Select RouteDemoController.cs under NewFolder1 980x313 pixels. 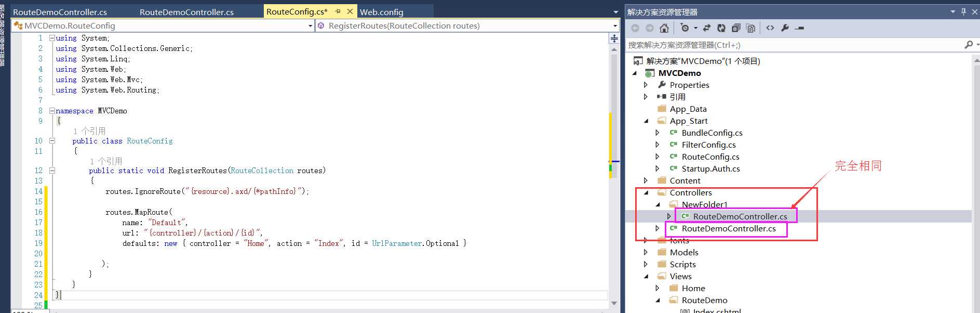click(740, 216)
